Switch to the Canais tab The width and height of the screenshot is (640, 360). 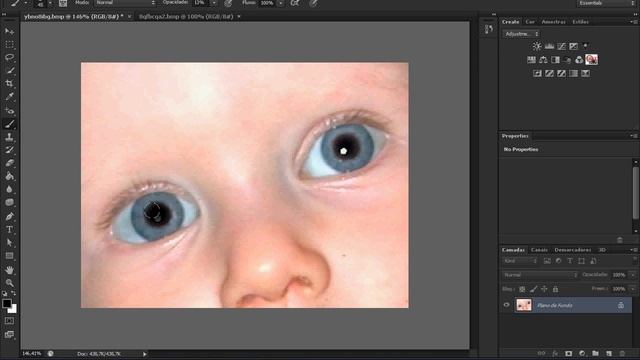tap(539, 250)
